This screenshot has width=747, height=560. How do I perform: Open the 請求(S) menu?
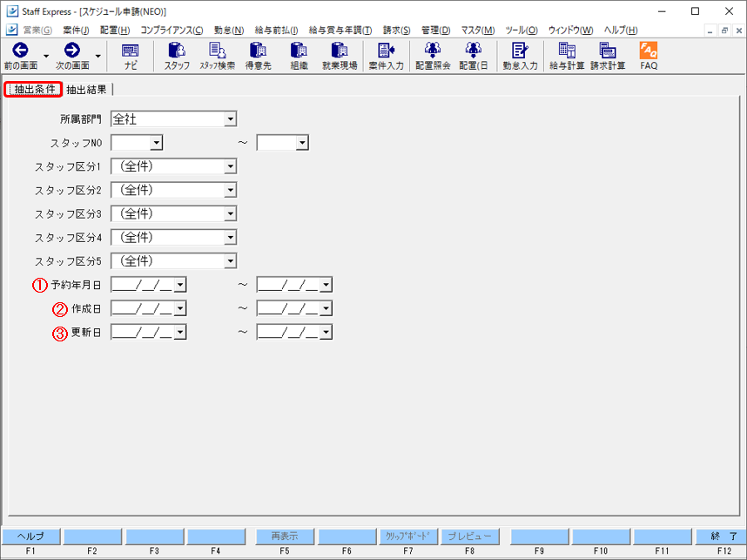pyautogui.click(x=396, y=30)
